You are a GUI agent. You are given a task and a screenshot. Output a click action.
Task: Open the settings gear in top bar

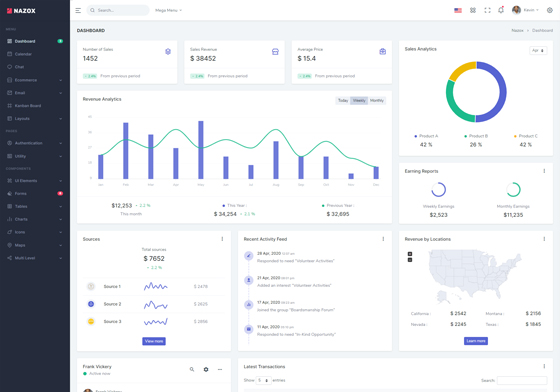[x=550, y=10]
